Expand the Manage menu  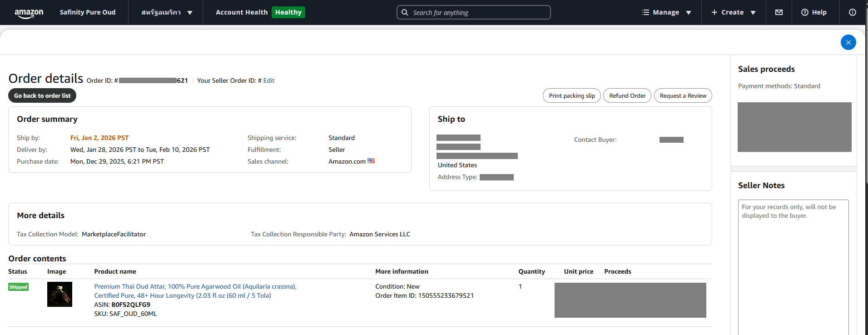click(x=666, y=12)
